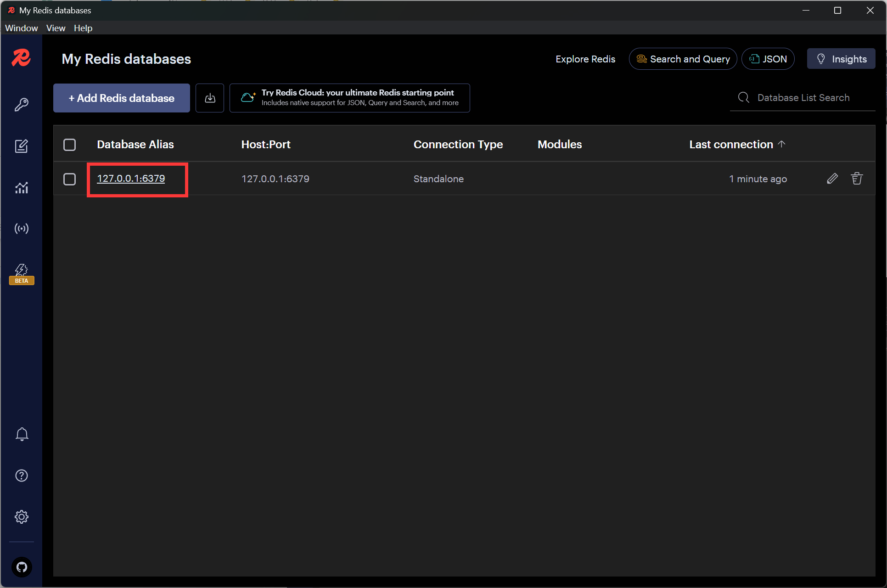The height and width of the screenshot is (588, 887).
Task: Open the Settings gear icon
Action: 22,517
